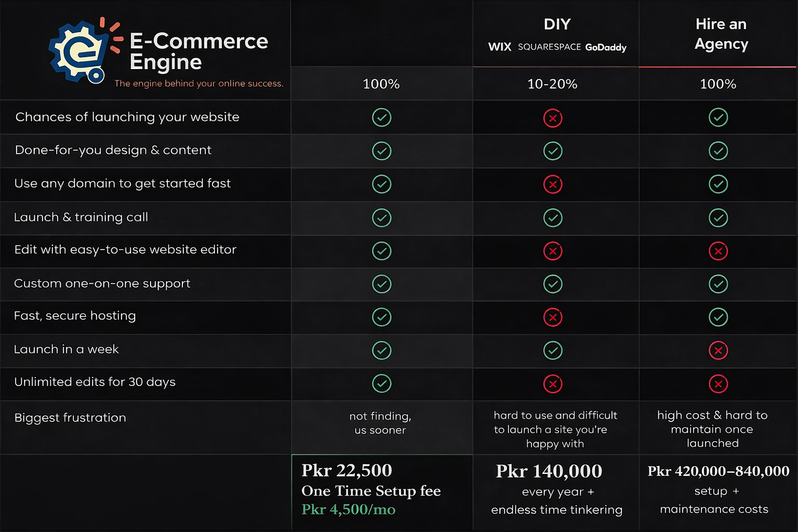
Task: Select the Hire an Agency column heading
Action: (x=721, y=34)
